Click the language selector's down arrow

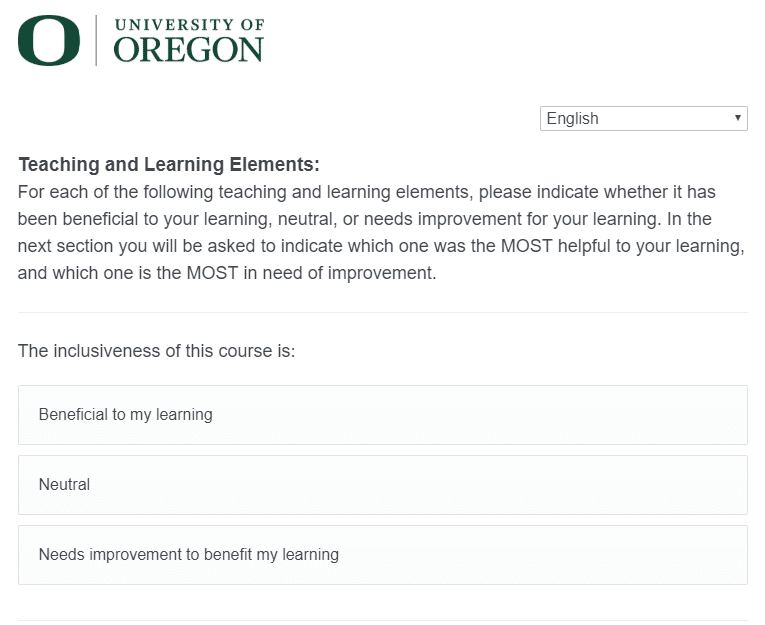(x=738, y=118)
